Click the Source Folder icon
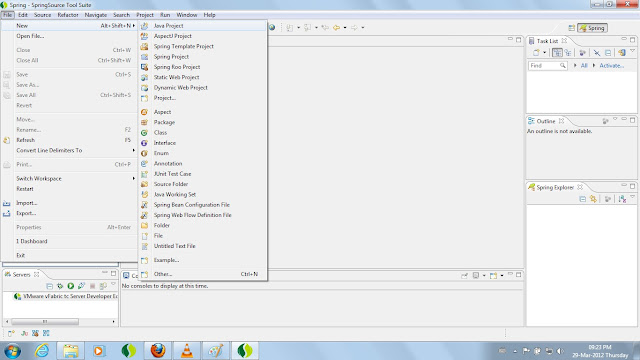Image resolution: width=640 pixels, height=360 pixels. click(x=144, y=184)
